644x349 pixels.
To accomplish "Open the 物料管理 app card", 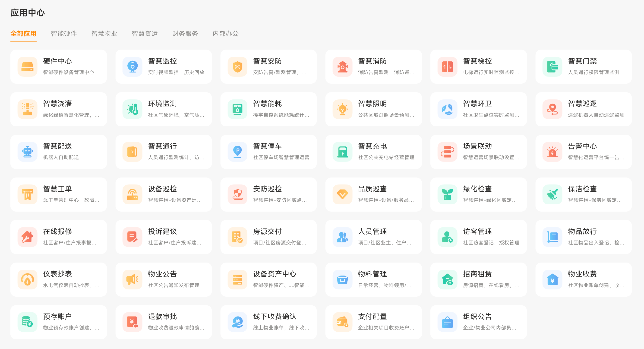I will coord(373,279).
